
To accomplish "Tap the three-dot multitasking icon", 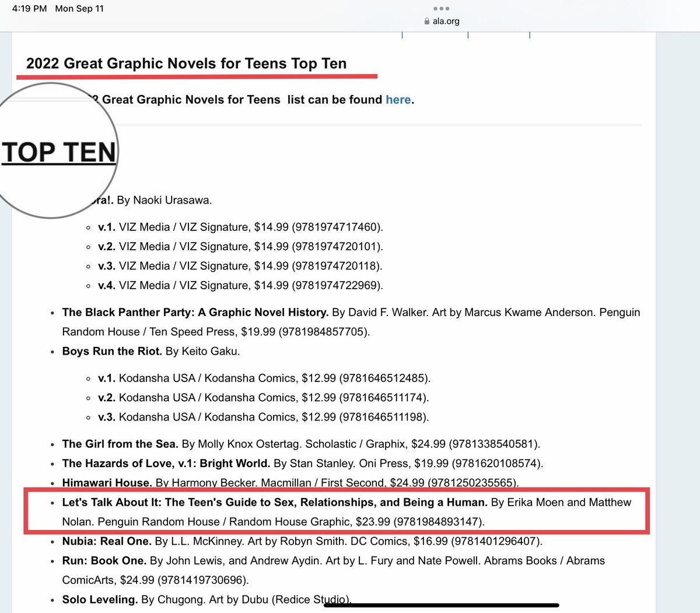I will click(x=442, y=8).
